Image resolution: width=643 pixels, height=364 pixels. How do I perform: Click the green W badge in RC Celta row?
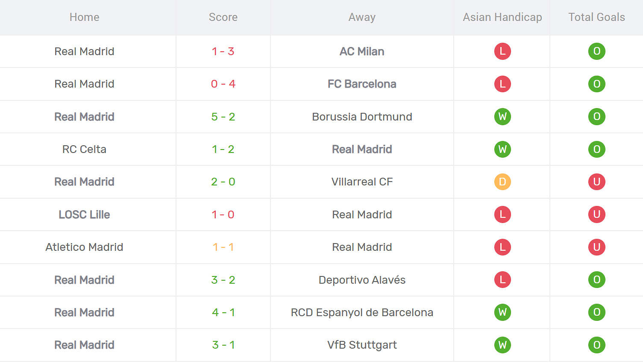click(502, 149)
